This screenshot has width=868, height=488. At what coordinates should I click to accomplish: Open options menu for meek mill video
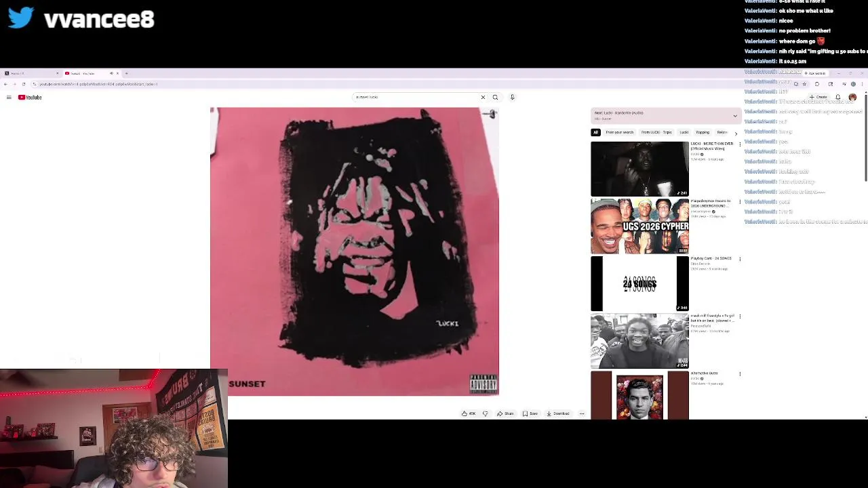tap(740, 317)
